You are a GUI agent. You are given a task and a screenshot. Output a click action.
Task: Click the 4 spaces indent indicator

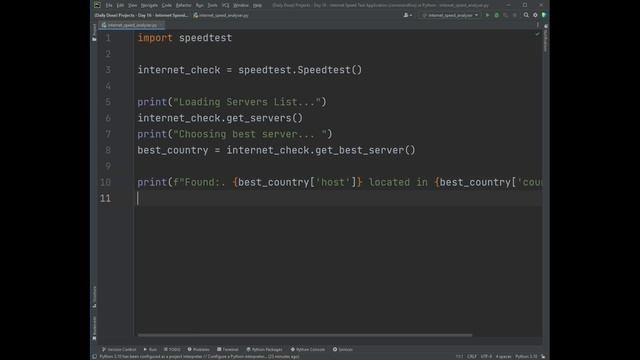tap(503, 356)
